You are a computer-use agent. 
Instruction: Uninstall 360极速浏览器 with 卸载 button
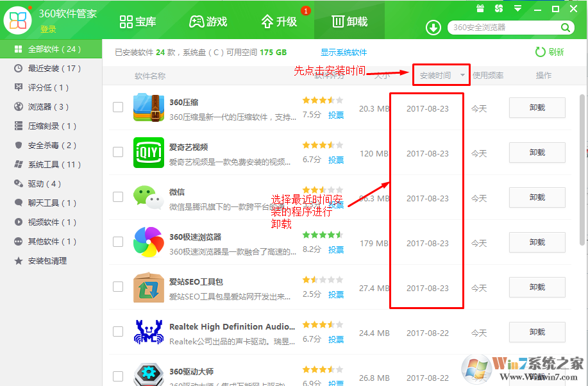point(537,242)
